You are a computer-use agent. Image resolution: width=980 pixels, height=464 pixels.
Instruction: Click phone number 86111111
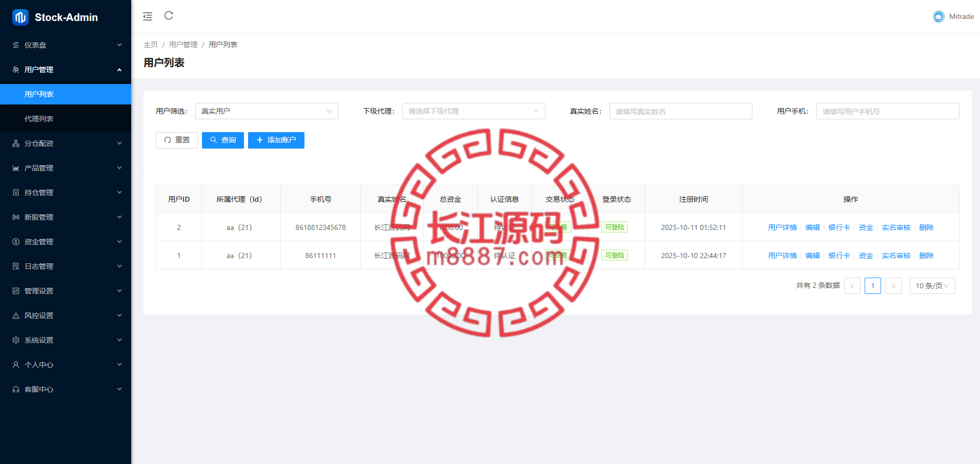[x=320, y=256]
